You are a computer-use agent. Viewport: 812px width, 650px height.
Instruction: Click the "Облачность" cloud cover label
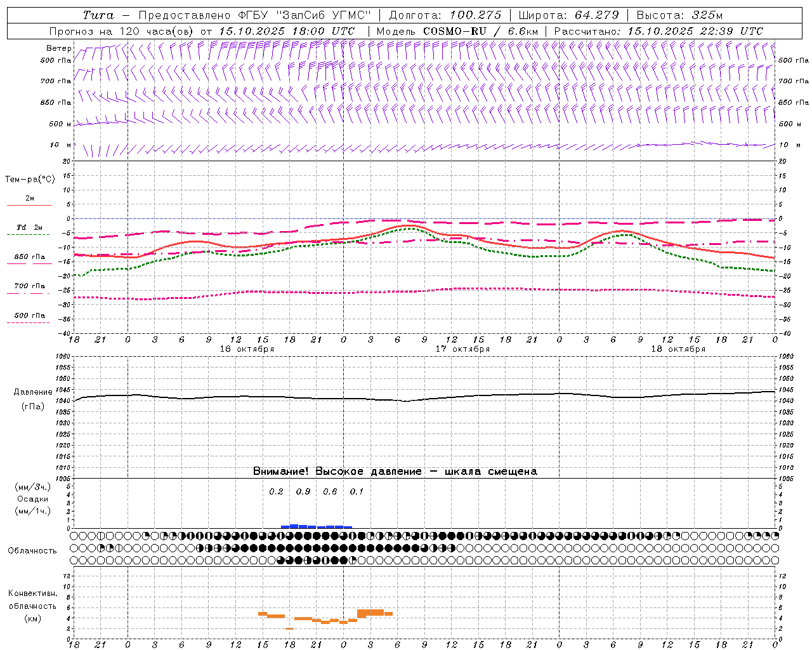32,551
